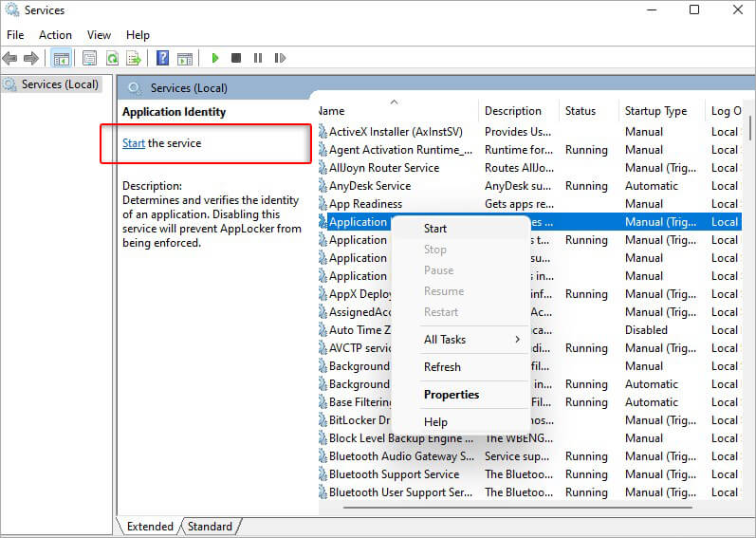This screenshot has width=756, height=538.
Task: Toggle Show/Hide Action Pane icon
Action: [185, 58]
